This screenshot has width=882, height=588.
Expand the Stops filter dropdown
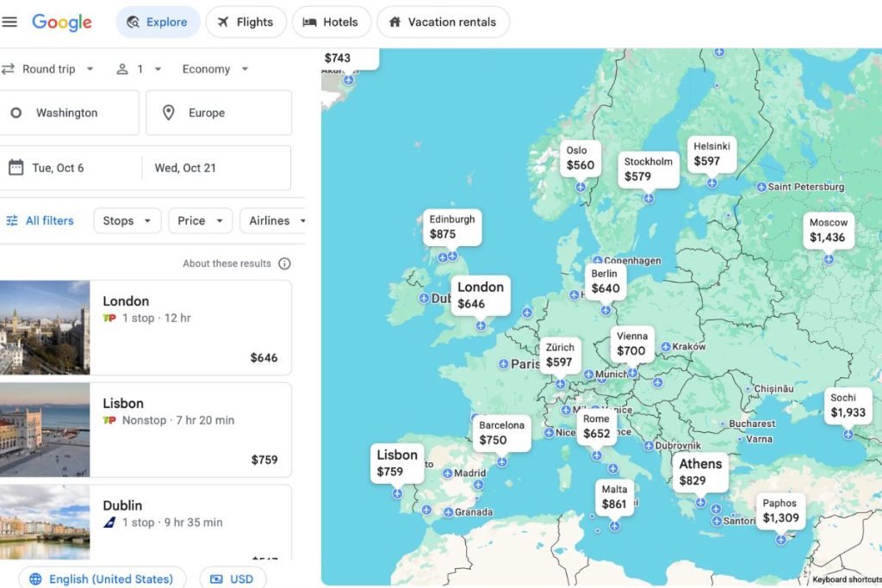click(x=127, y=220)
